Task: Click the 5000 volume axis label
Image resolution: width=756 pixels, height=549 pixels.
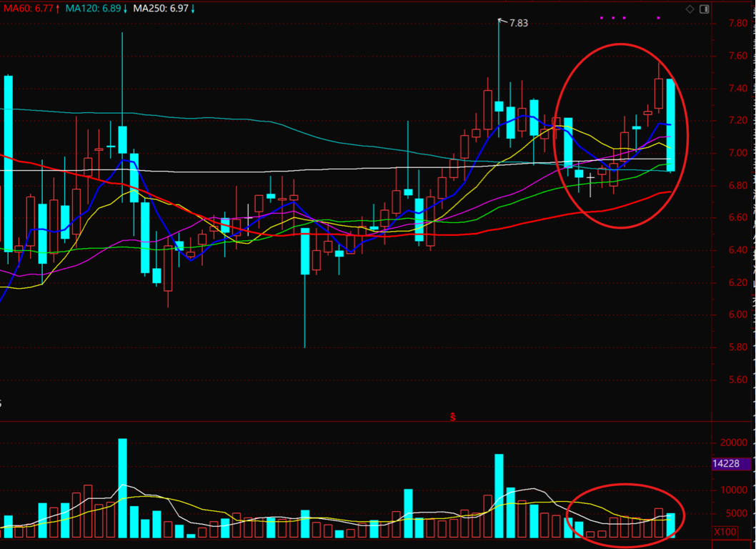Action: click(737, 513)
